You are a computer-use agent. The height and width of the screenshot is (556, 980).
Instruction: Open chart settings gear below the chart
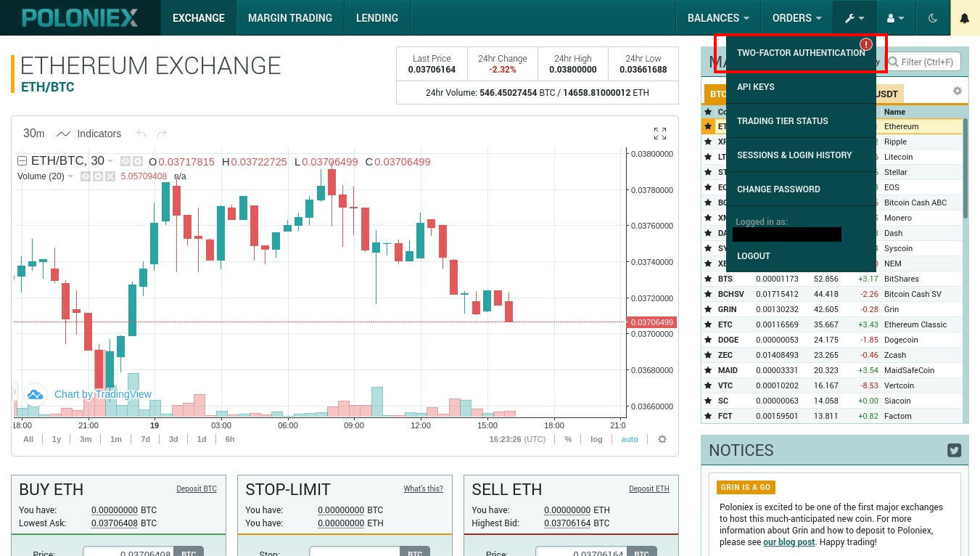662,439
